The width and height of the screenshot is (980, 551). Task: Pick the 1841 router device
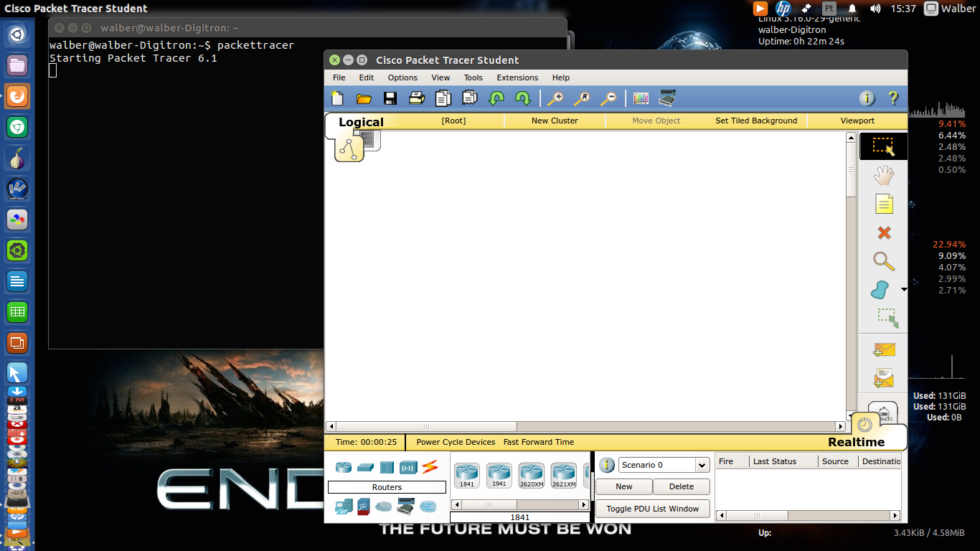tap(467, 475)
